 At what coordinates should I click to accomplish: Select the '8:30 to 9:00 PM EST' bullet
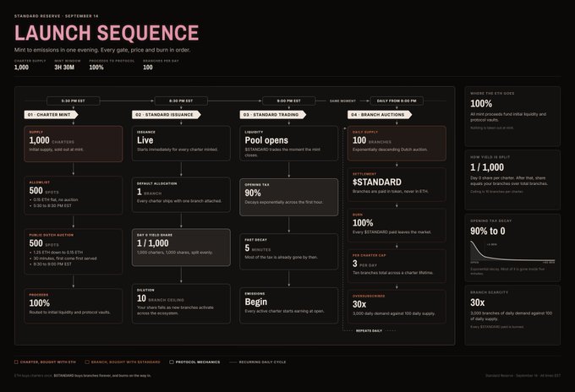tap(52, 264)
